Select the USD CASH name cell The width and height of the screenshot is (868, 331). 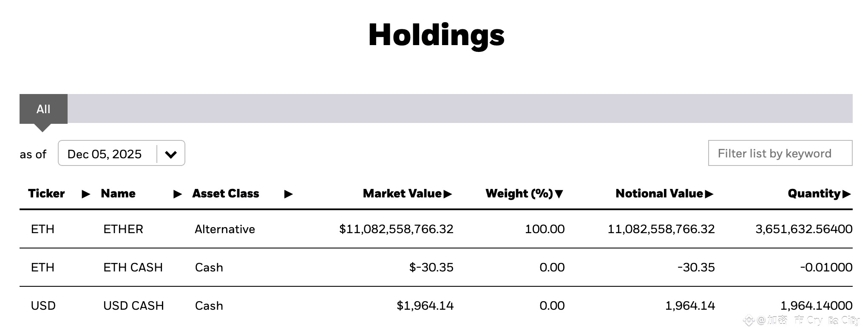133,306
